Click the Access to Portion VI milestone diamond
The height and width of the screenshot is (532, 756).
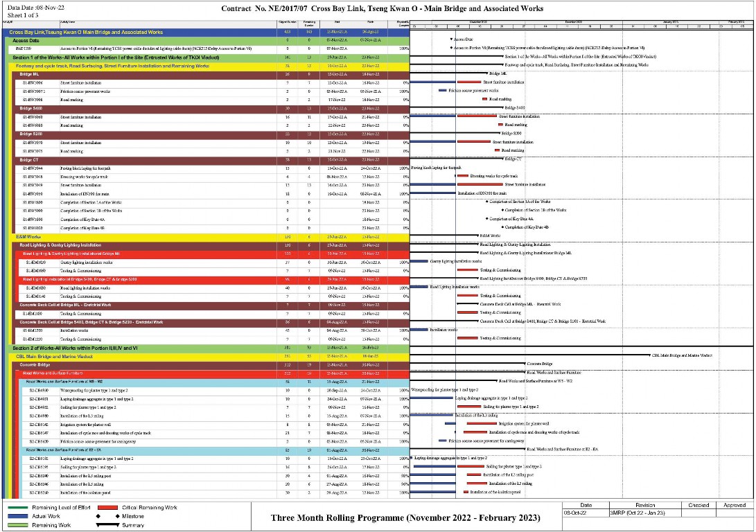click(x=451, y=48)
